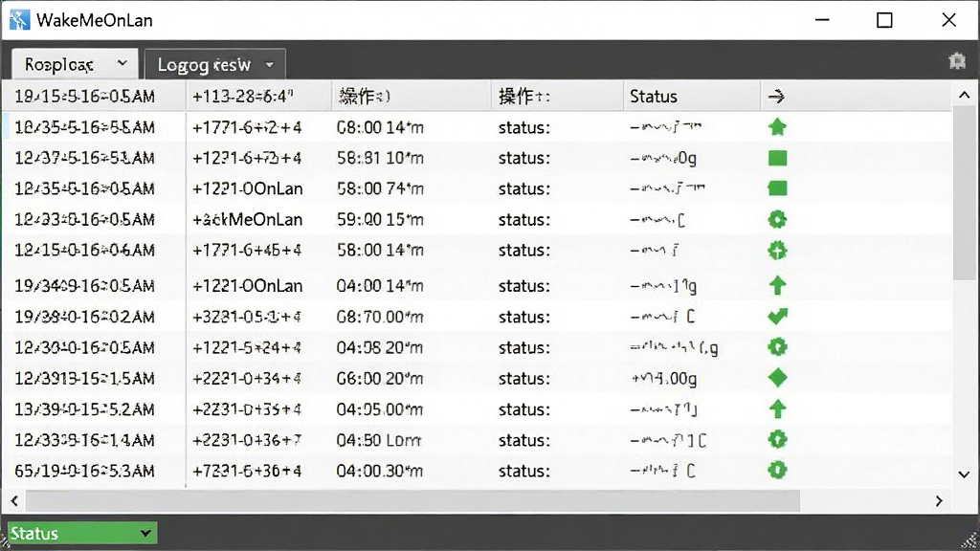The height and width of the screenshot is (551, 980).
Task: Click the horizontal scrollbar thumb
Action: pos(412,501)
